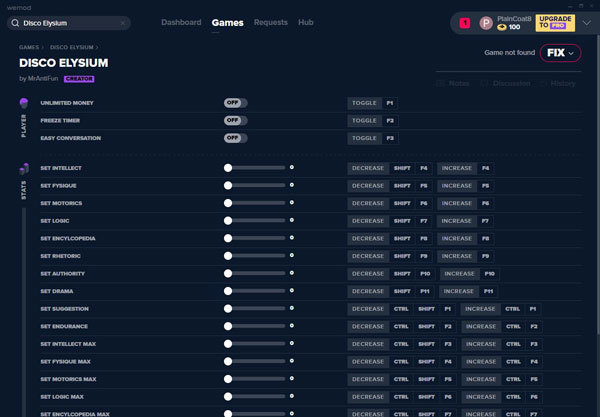600x417 pixels.
Task: Click the 'SET LOGIC MAX' cheat label
Action: point(62,397)
